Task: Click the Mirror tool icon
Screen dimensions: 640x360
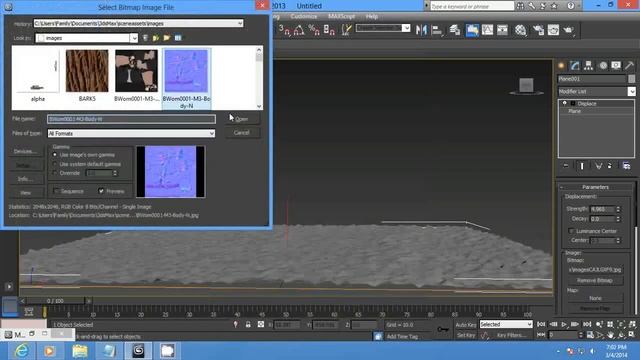Action: 421,30
